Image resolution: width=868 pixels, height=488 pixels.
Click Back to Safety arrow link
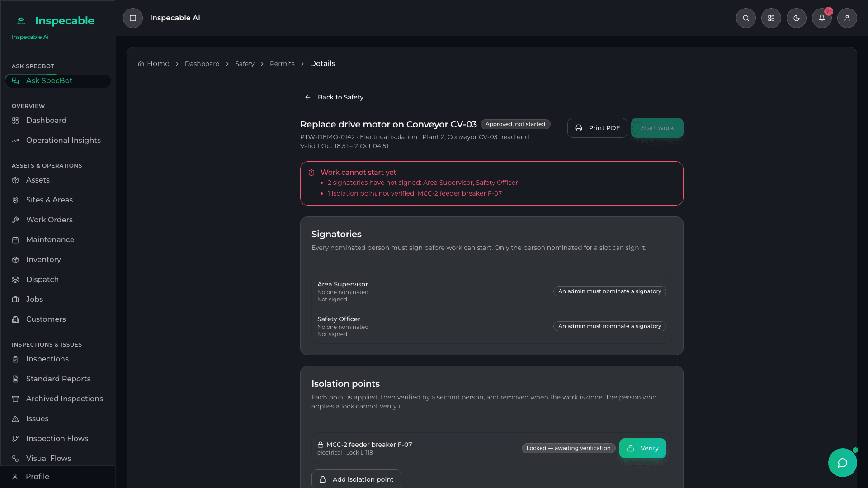click(334, 97)
